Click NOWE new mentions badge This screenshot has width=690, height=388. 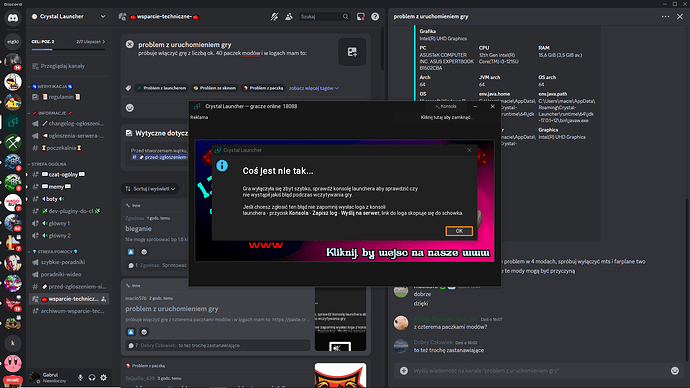[13, 380]
